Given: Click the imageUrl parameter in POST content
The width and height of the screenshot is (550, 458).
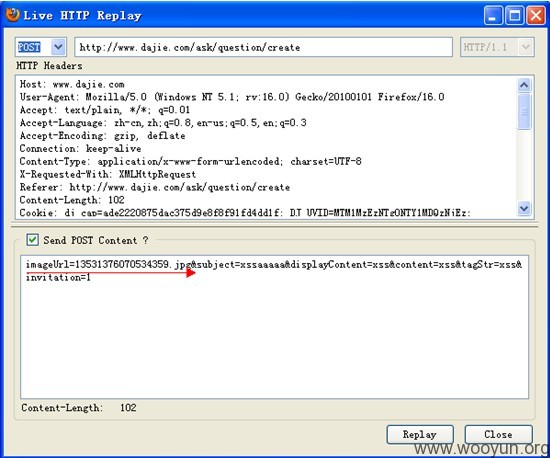Looking at the screenshot, I should pos(108,264).
